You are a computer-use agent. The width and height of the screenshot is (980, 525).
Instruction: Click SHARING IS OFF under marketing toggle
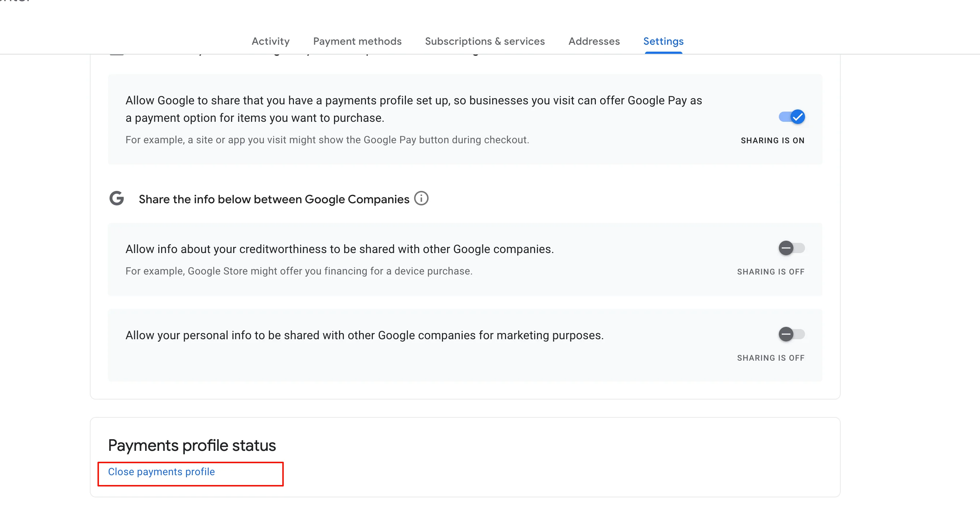click(x=770, y=358)
